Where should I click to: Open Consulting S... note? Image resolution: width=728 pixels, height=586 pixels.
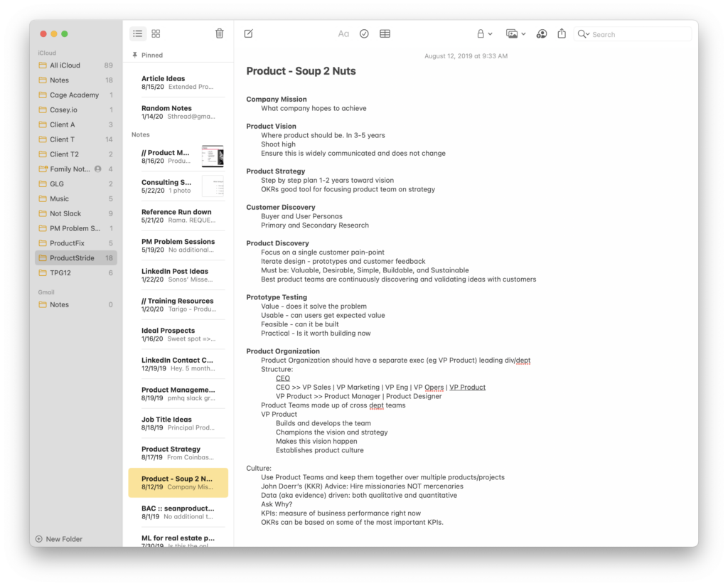tap(178, 186)
